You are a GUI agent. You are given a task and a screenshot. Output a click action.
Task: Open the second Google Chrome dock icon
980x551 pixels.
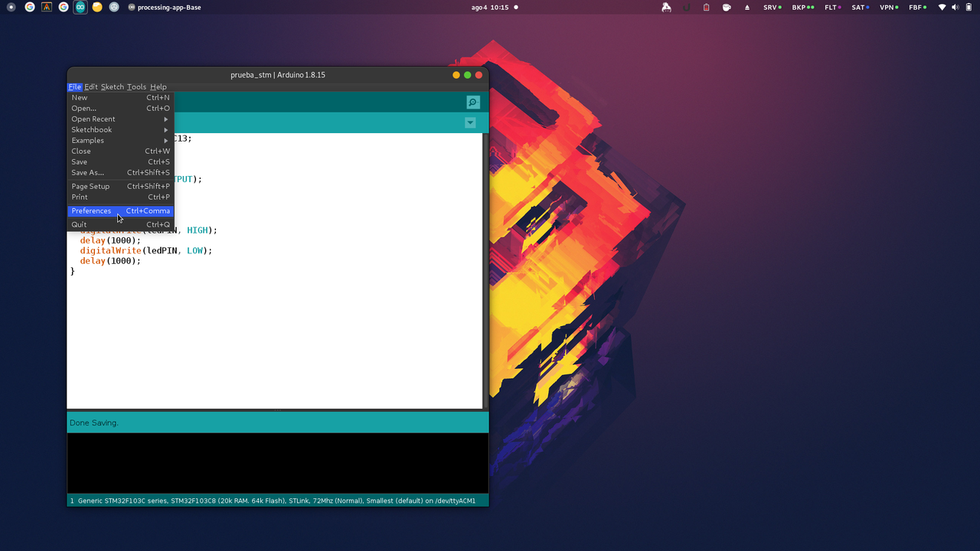tap(64, 7)
